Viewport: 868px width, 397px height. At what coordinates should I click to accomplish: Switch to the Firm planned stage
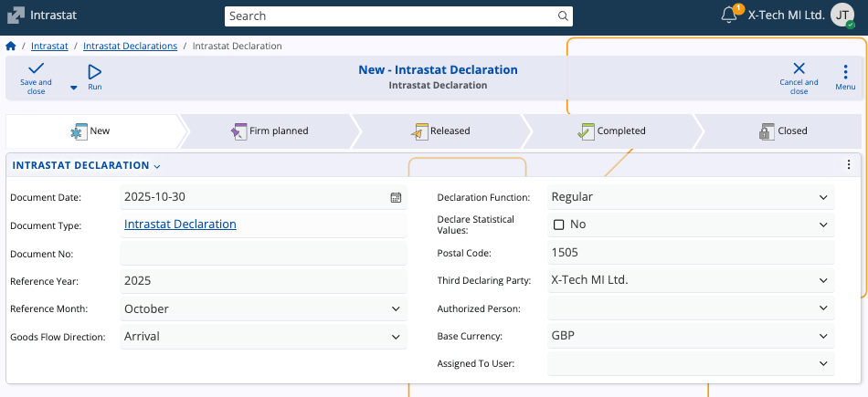pyautogui.click(x=270, y=131)
